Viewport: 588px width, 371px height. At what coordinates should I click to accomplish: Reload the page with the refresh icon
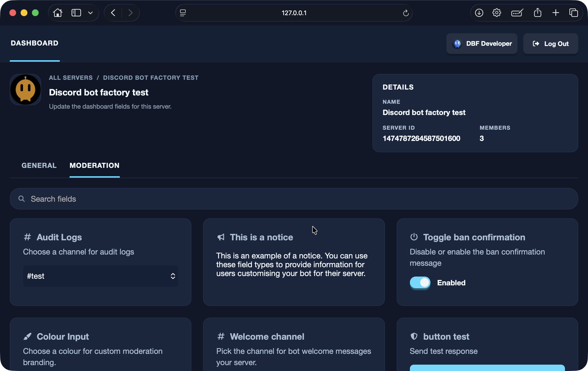[406, 13]
